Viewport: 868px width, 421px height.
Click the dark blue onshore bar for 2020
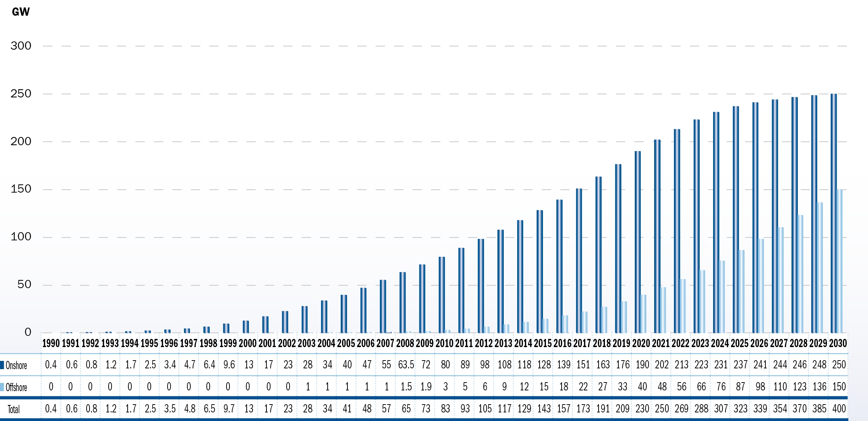tap(638, 242)
